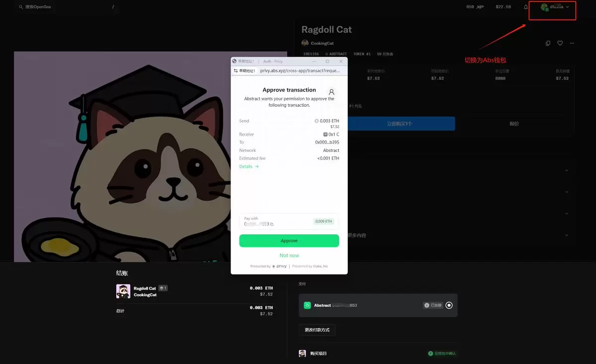
Task: Copy the Pay with wallet address
Action: 272,224
